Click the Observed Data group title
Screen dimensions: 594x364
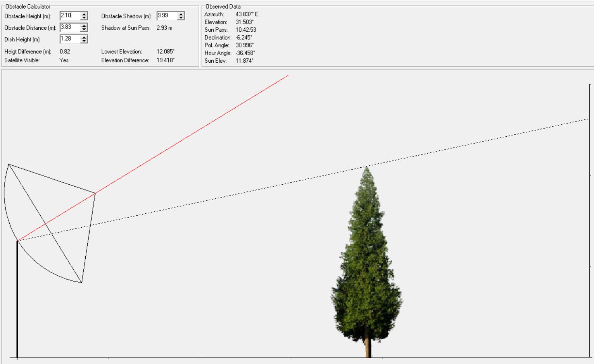click(x=223, y=7)
